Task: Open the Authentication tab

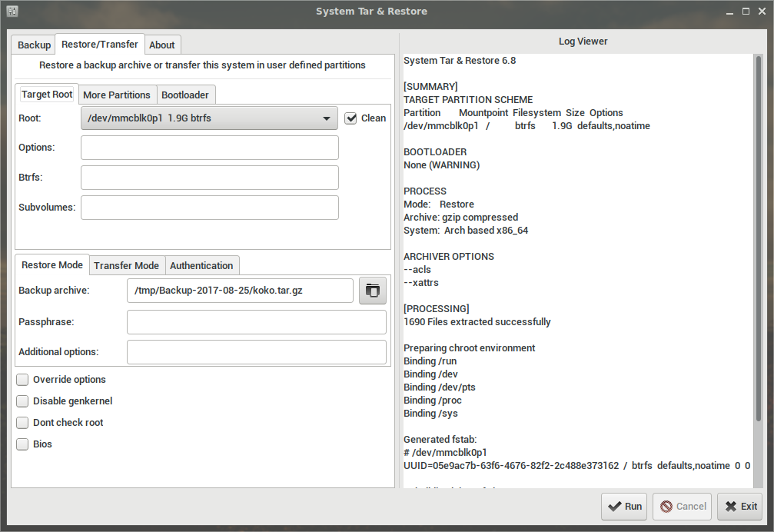Action: click(201, 265)
